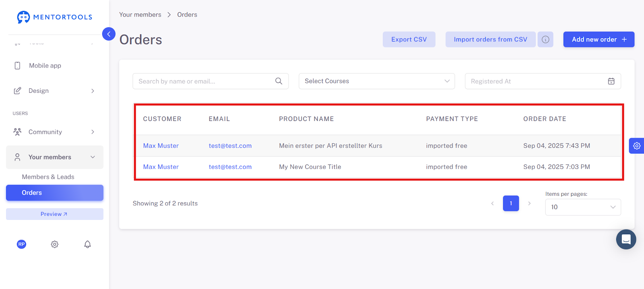Open notifications bell icon

point(87,244)
